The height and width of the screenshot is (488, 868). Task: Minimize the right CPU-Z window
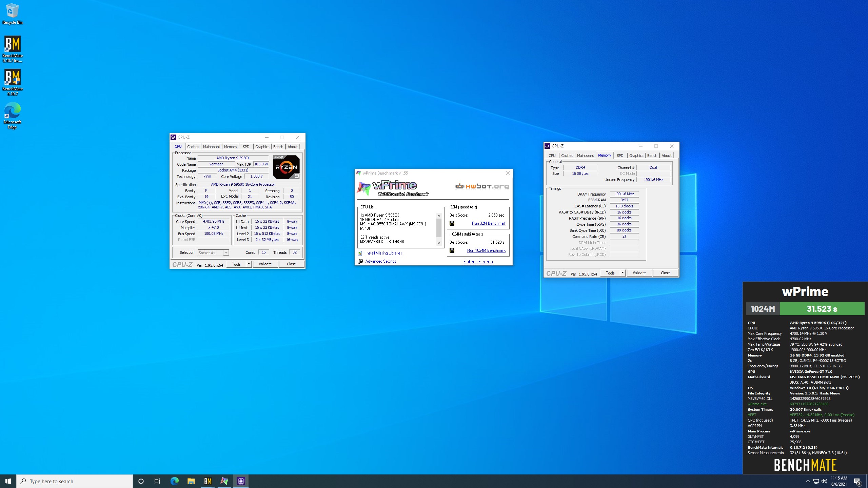pyautogui.click(x=641, y=146)
